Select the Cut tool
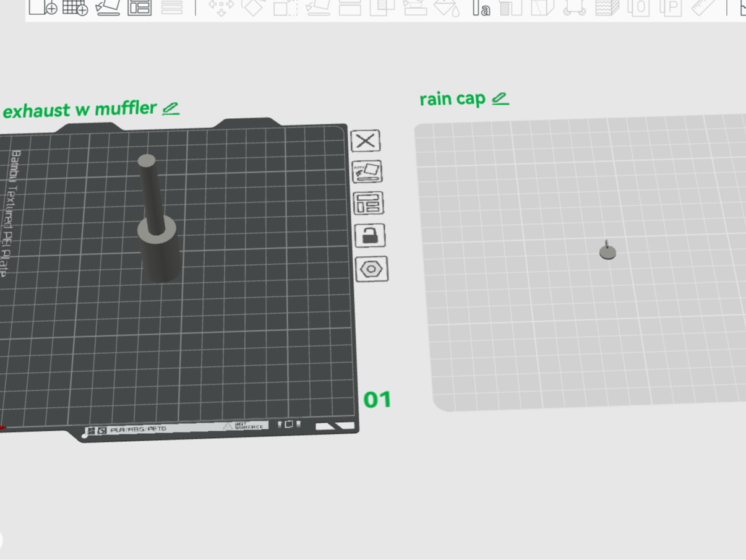The width and height of the screenshot is (746, 560). pyautogui.click(x=350, y=7)
